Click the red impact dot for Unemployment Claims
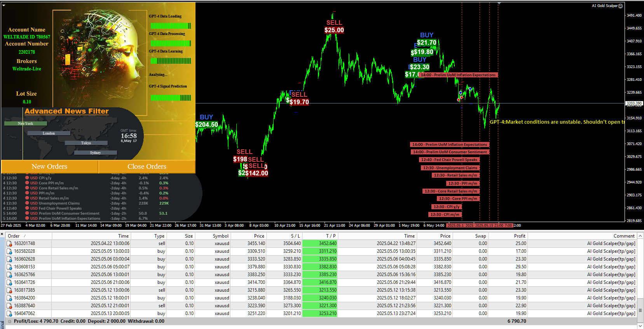The width and height of the screenshot is (644, 329). point(27,203)
